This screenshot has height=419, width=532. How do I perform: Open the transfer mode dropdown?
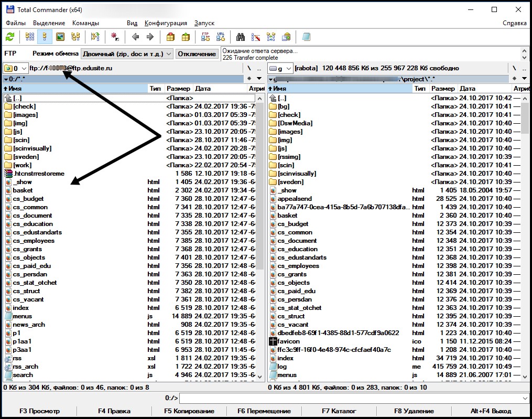pos(127,53)
